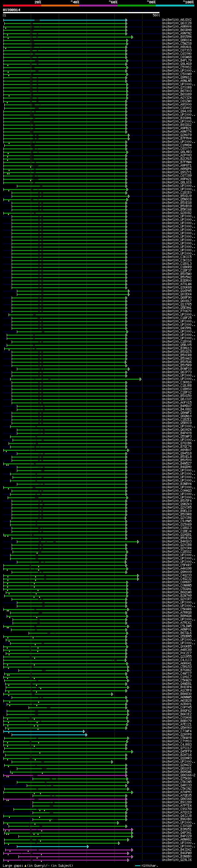Select the UniRef100_C5WZS8 label
Viewport: 197px width, 868px height.
[176, 43]
